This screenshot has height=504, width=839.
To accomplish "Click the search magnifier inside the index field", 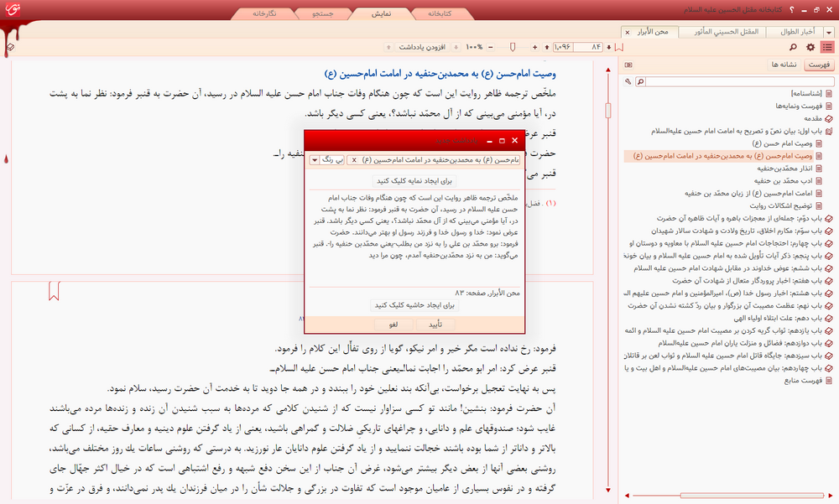I will [640, 82].
